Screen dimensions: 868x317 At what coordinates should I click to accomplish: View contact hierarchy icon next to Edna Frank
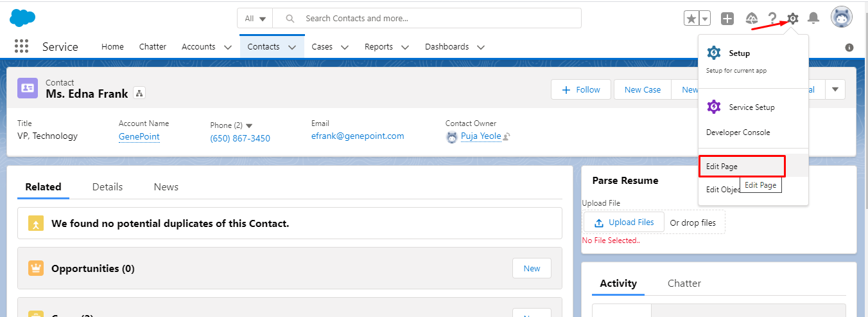click(139, 93)
